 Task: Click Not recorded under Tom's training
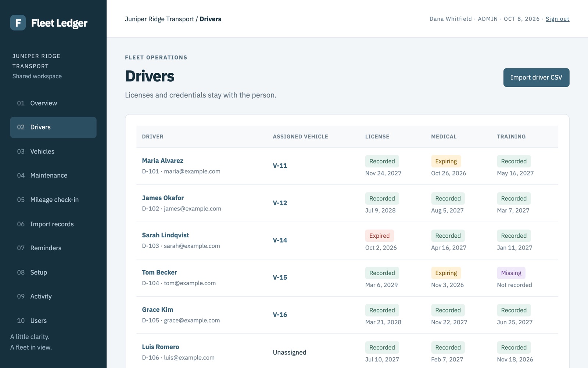coord(514,285)
